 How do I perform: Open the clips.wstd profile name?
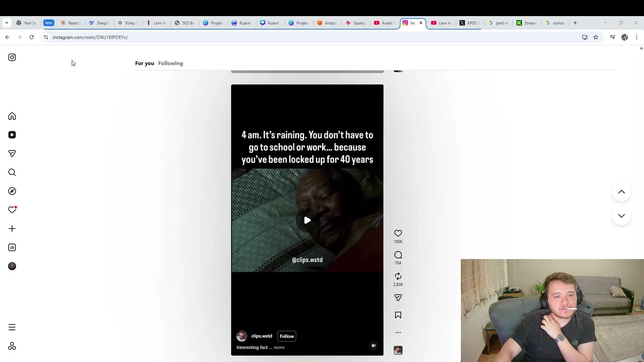262,336
